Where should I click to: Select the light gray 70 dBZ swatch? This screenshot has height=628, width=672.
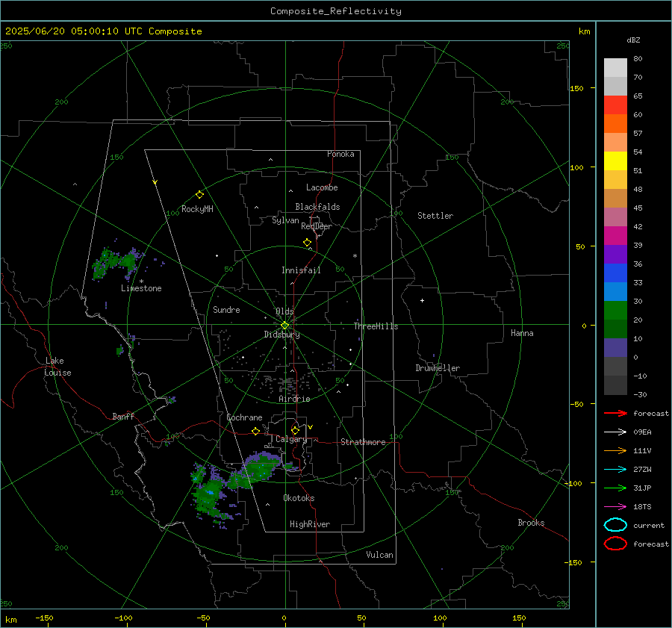pyautogui.click(x=615, y=68)
